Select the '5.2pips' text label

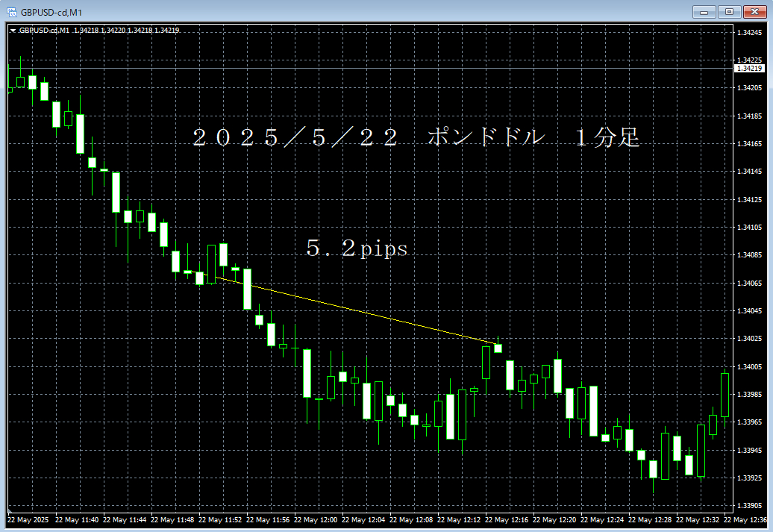point(357,248)
